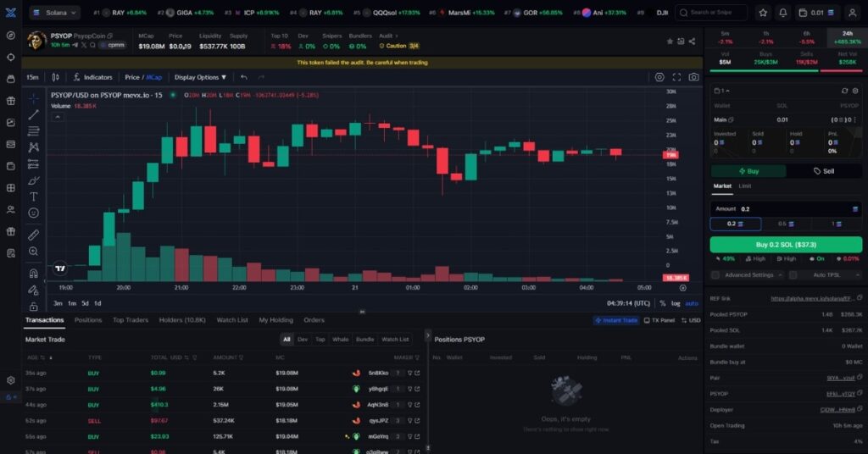This screenshot has height=454, width=868.
Task: Open chart settings gear above the chart
Action: [659, 77]
